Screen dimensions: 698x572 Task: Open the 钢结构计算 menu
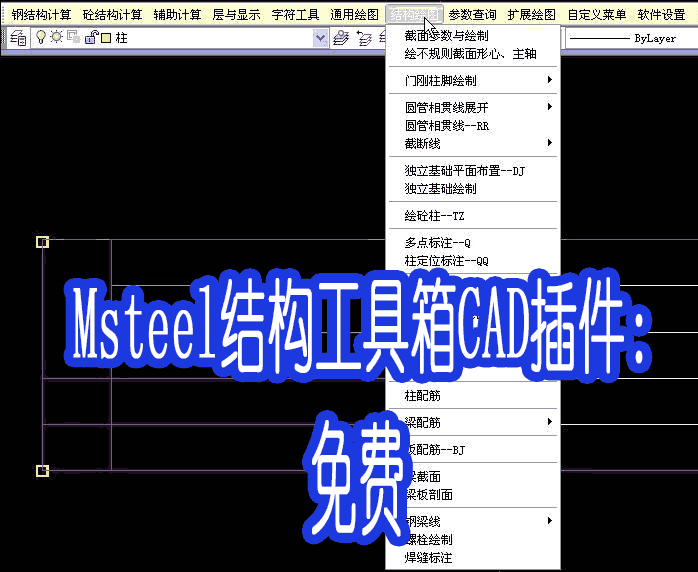click(41, 15)
